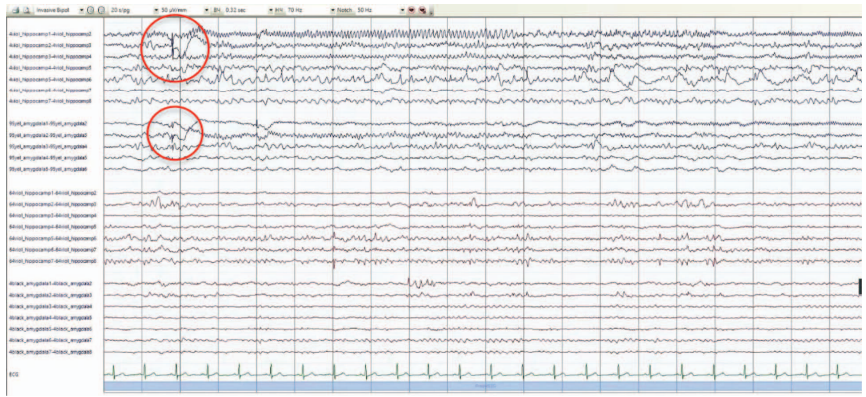Click the black marker at right edge

[860, 286]
